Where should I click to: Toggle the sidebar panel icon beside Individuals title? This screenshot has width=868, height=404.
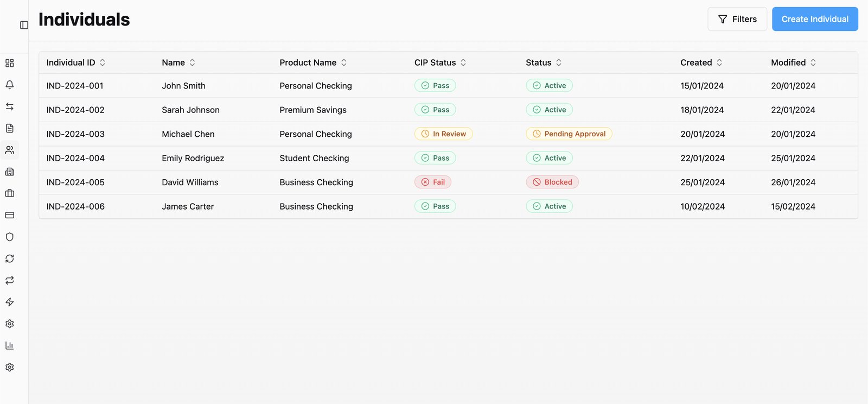click(24, 25)
